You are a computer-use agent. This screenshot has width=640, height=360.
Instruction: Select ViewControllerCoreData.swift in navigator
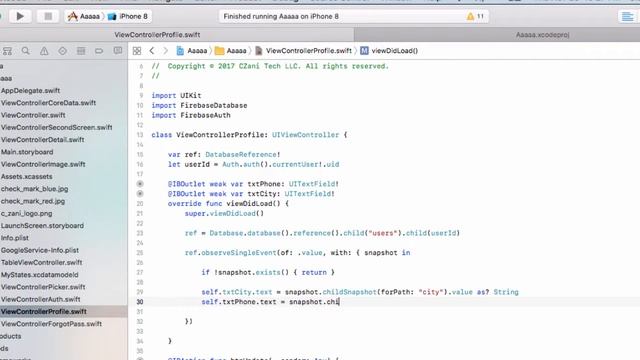point(48,103)
